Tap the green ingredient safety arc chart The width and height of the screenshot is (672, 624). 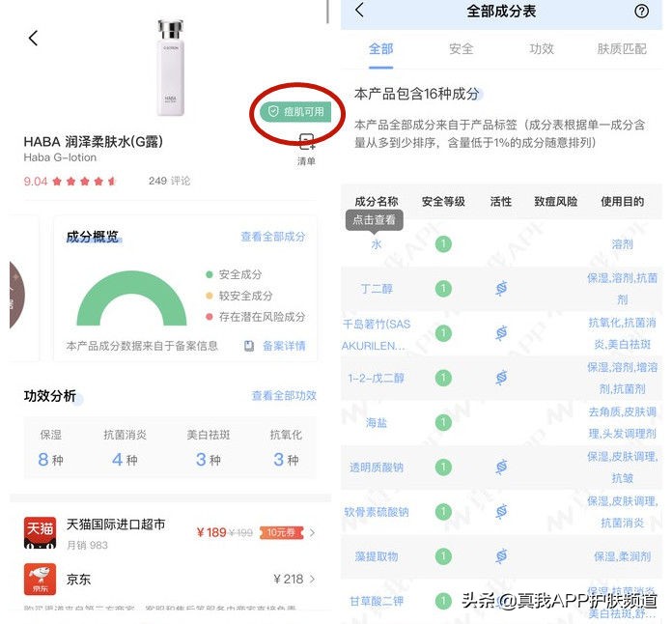click(131, 298)
